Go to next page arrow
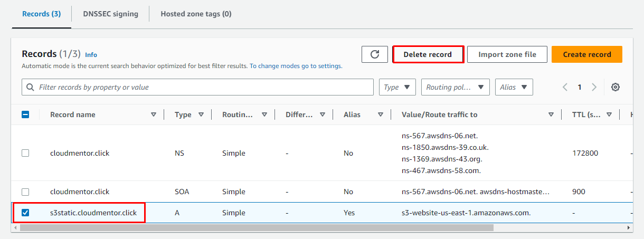Screen dimensions: 644x239 click(x=594, y=87)
